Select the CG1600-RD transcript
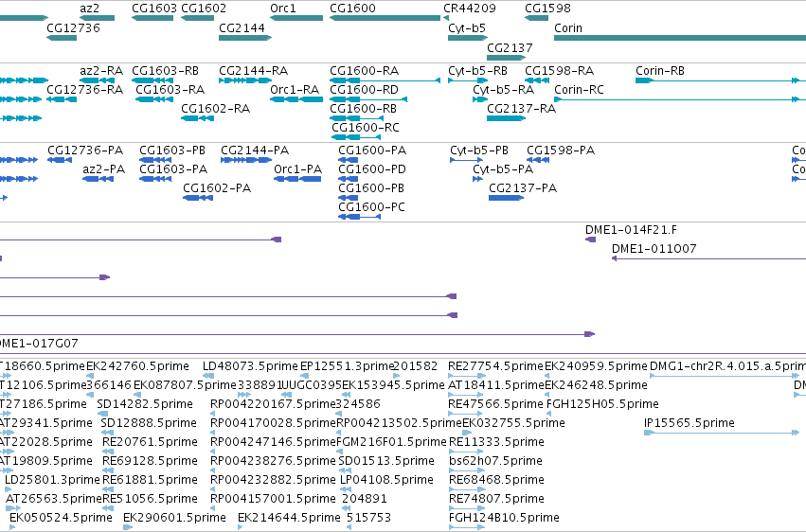This screenshot has width=806, height=532. pyautogui.click(x=368, y=99)
